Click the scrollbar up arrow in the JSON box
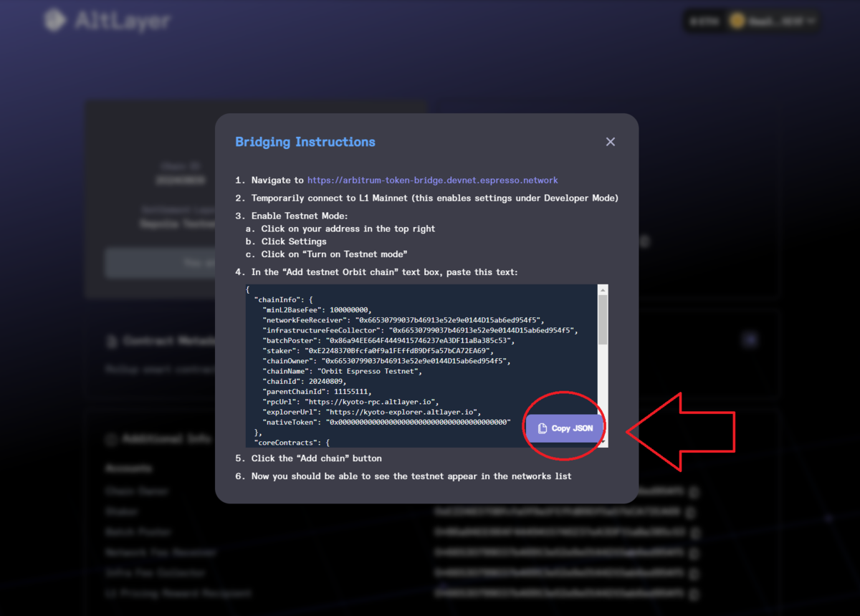 (x=603, y=289)
